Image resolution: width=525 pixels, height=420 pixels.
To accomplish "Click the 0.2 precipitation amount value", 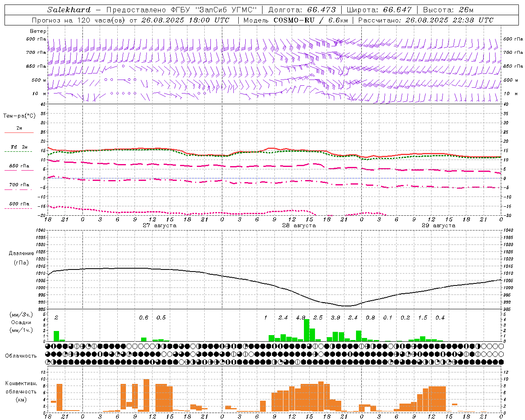I will pos(405,318).
